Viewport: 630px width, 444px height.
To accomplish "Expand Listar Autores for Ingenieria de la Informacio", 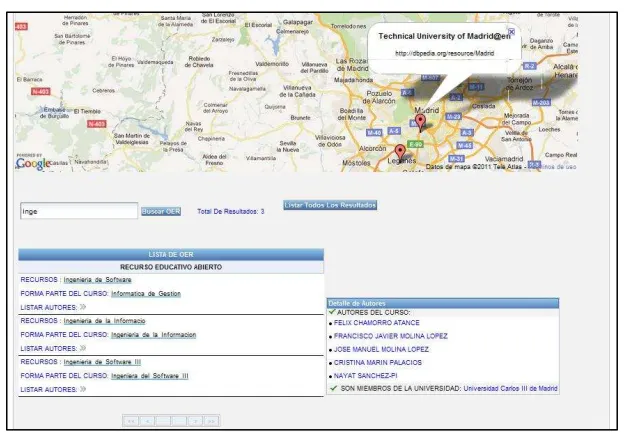I will click(83, 348).
